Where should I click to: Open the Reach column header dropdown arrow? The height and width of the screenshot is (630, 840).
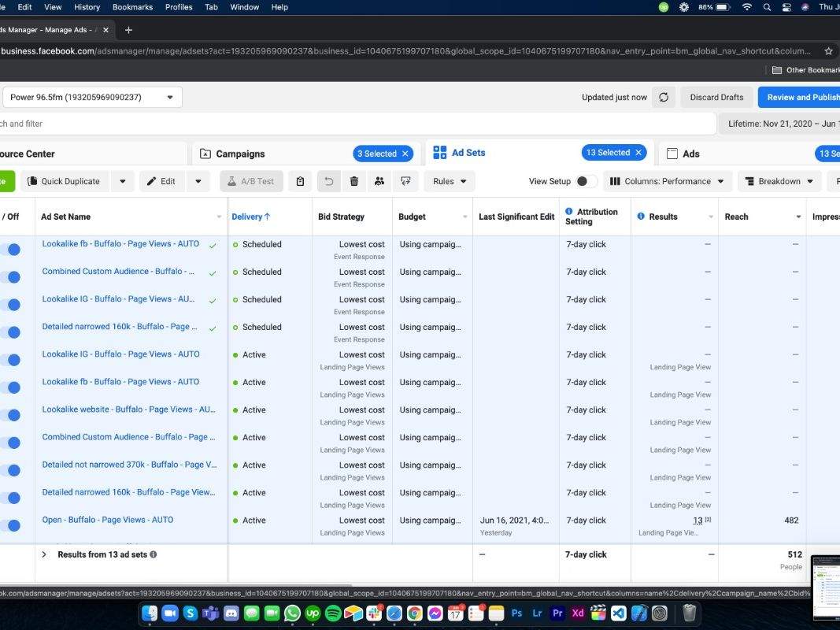pos(798,217)
